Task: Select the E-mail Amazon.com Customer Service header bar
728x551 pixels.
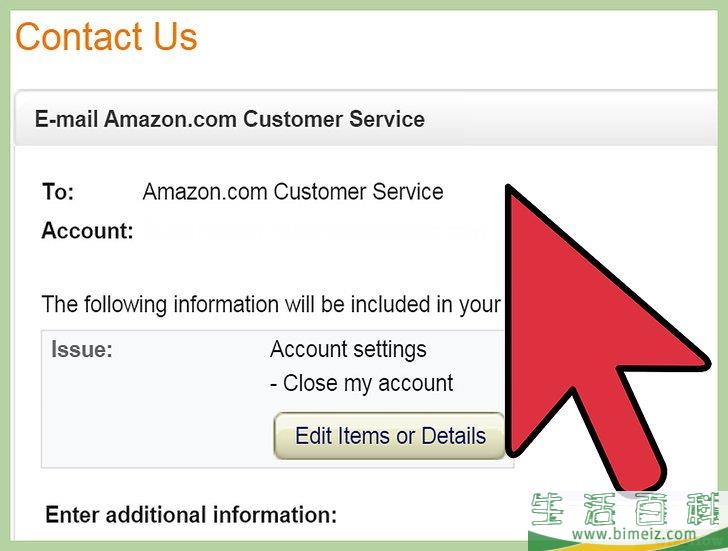Action: [366, 119]
